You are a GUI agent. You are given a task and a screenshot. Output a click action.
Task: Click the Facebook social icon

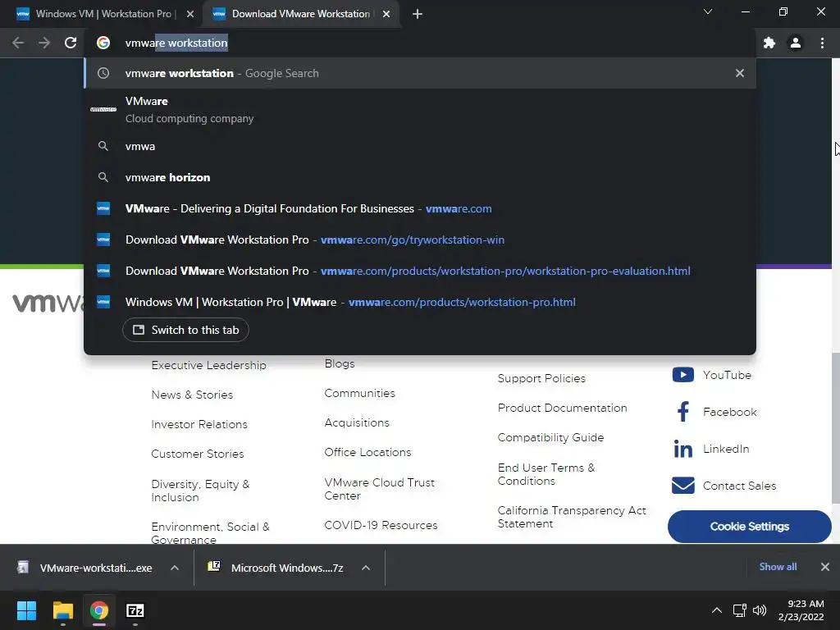[683, 412]
